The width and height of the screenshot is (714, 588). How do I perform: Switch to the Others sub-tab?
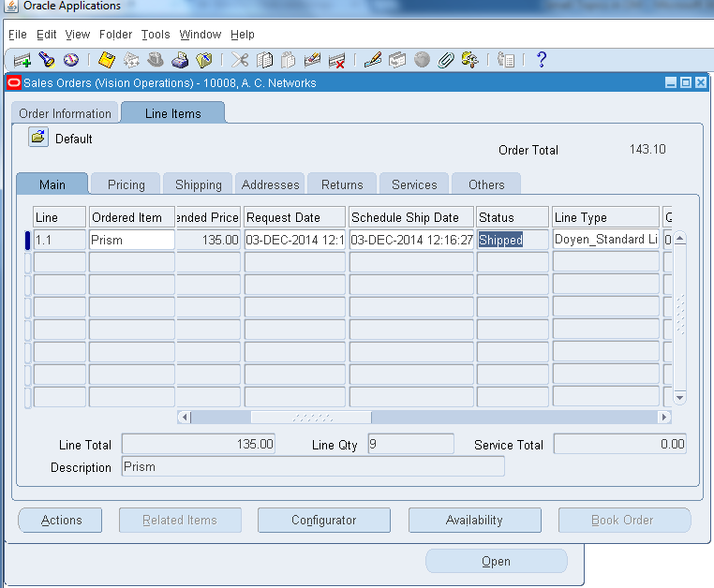[486, 184]
